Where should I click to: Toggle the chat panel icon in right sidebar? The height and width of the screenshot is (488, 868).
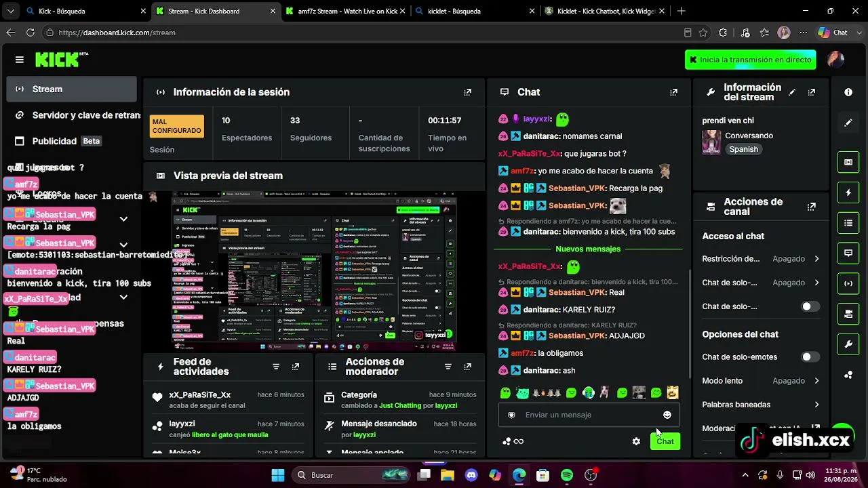tap(848, 253)
